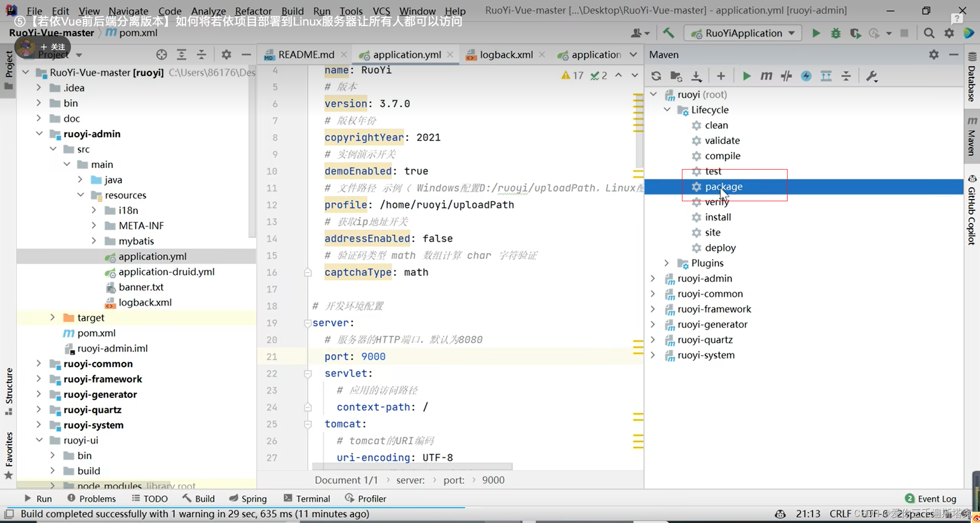This screenshot has height=523, width=980.
Task: Execute Maven goal m icon
Action: (x=766, y=76)
